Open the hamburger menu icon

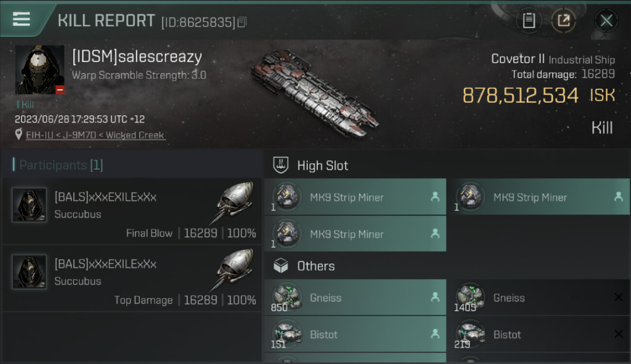pyautogui.click(x=21, y=19)
